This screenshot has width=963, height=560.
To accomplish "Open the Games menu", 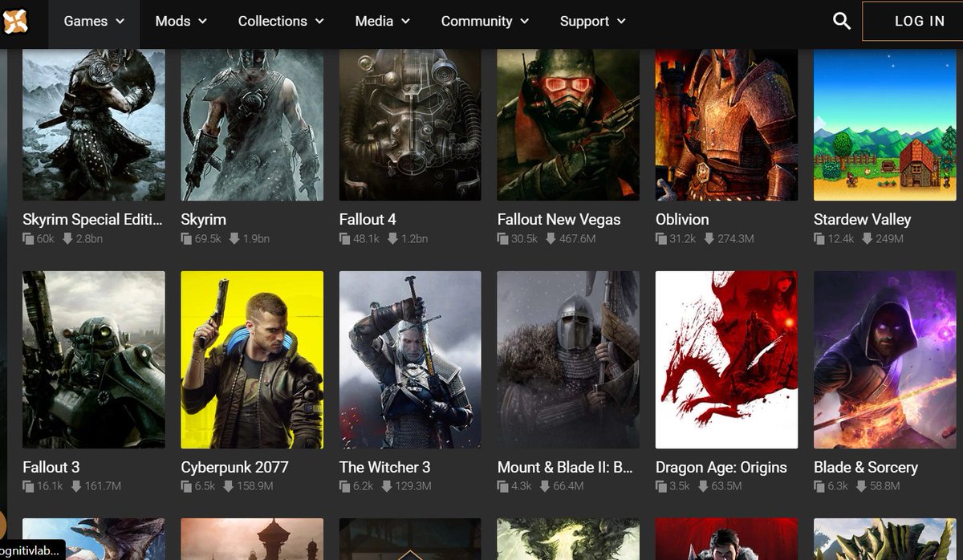I will click(94, 21).
